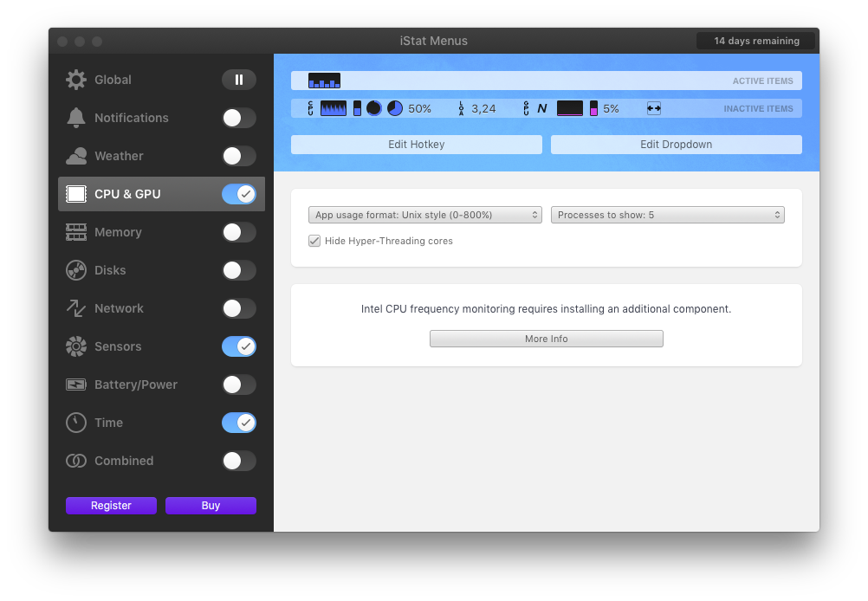The height and width of the screenshot is (601, 868).
Task: Click the Combined rings icon
Action: [x=76, y=461]
